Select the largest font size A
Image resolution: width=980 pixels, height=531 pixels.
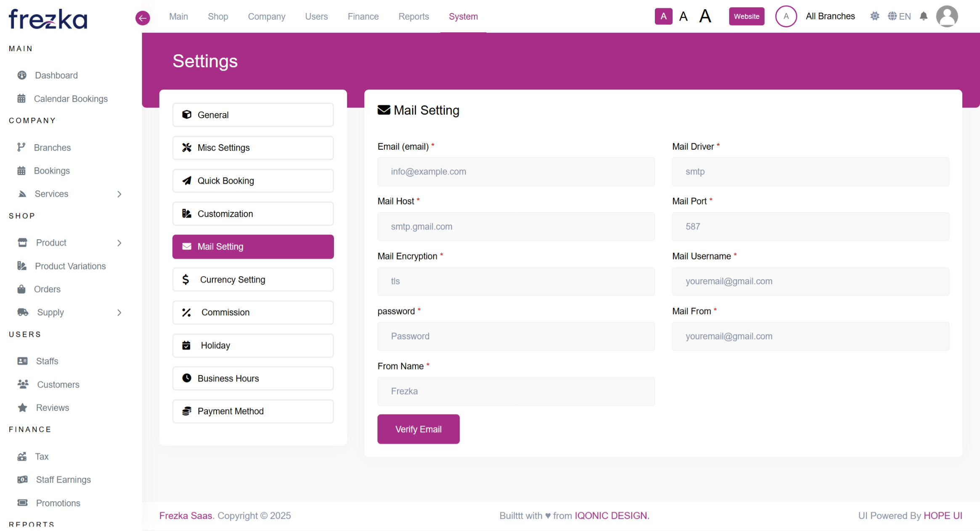pos(705,16)
